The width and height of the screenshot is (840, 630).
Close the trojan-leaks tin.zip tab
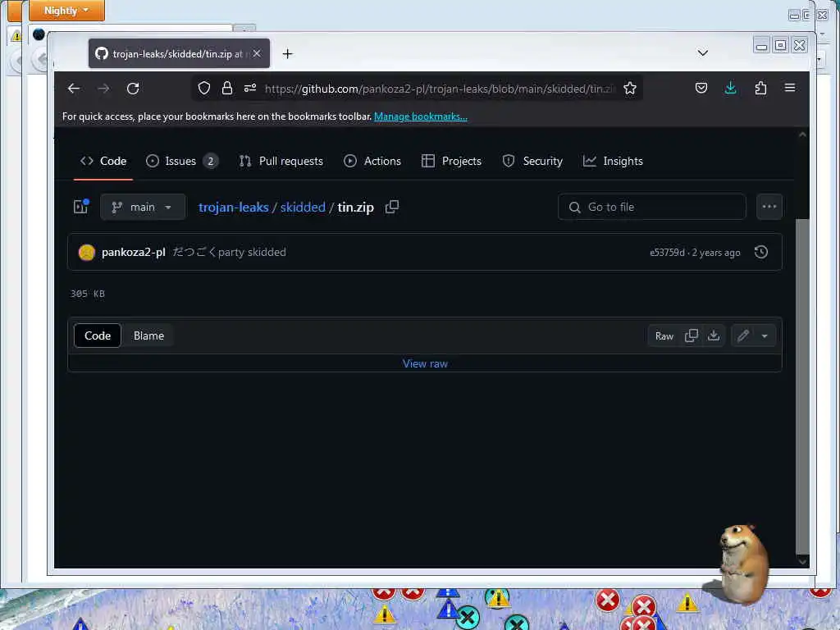click(257, 53)
